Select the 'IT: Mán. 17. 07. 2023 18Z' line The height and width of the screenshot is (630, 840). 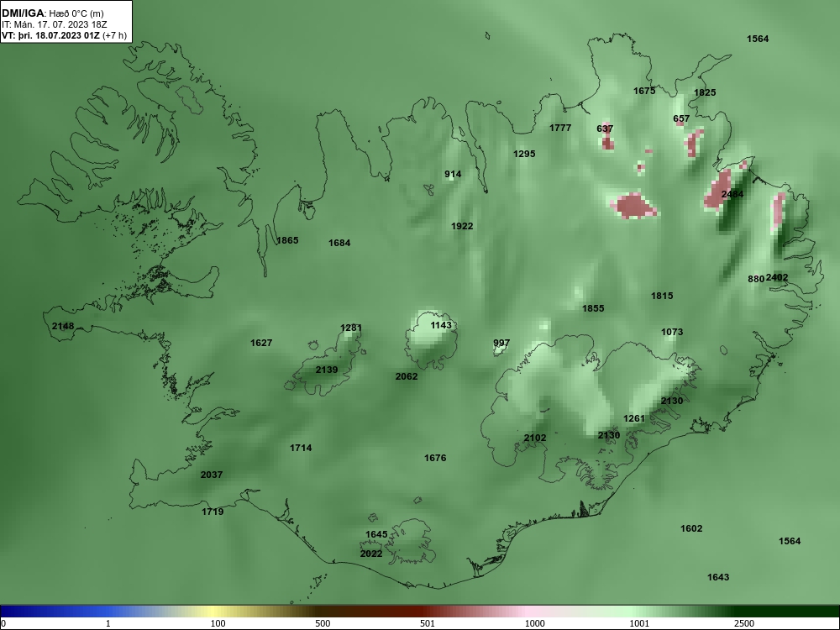pos(54,24)
